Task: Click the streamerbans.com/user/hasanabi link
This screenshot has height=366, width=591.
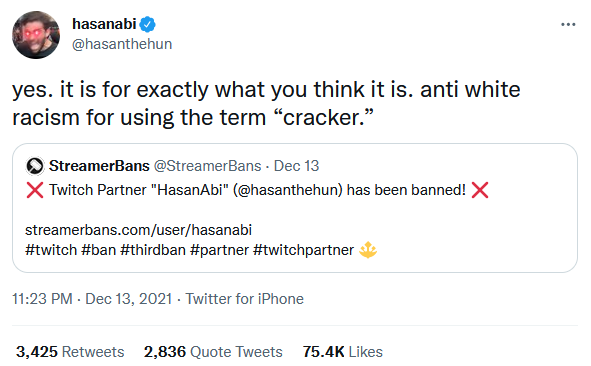Action: pos(138,230)
